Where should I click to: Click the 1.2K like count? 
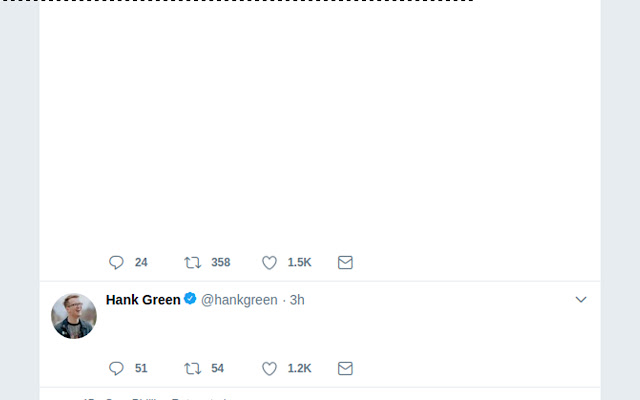[x=299, y=368]
